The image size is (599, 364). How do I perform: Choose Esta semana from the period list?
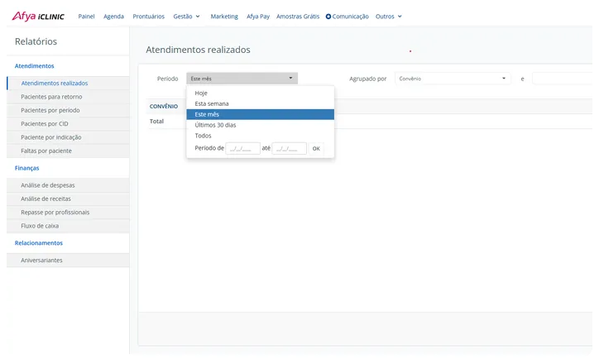pos(260,103)
